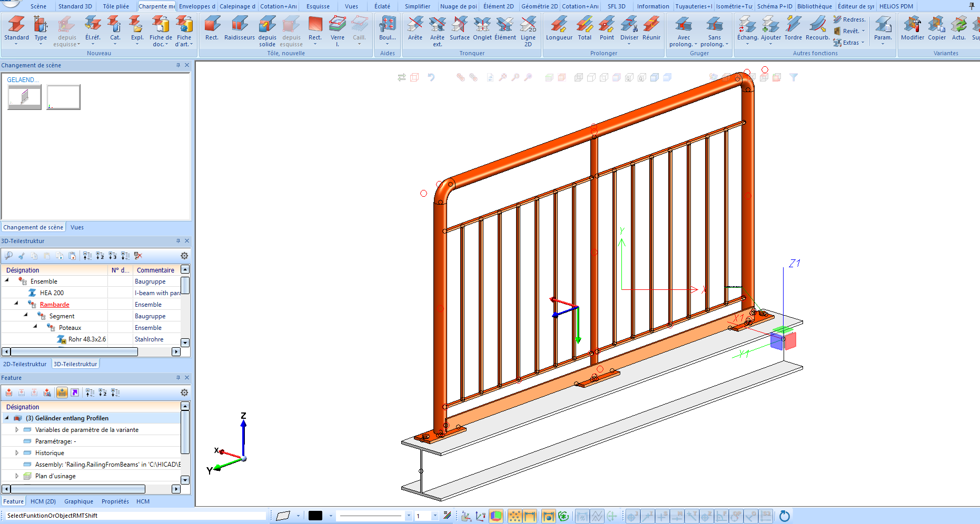Click the search icon in 3D-Teilestruktur toolbar
The height and width of the screenshot is (524, 980).
tap(8, 256)
